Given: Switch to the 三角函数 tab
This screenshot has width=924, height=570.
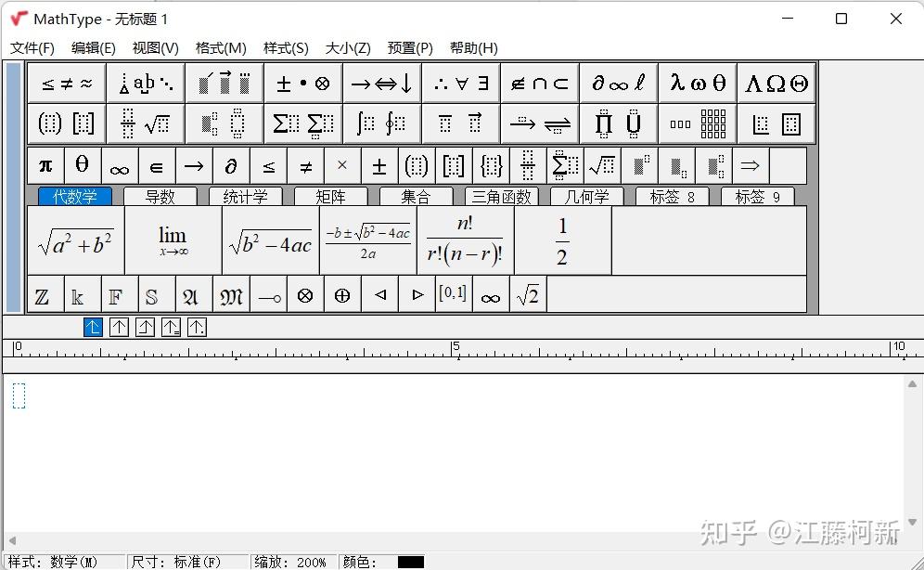Looking at the screenshot, I should pos(502,196).
